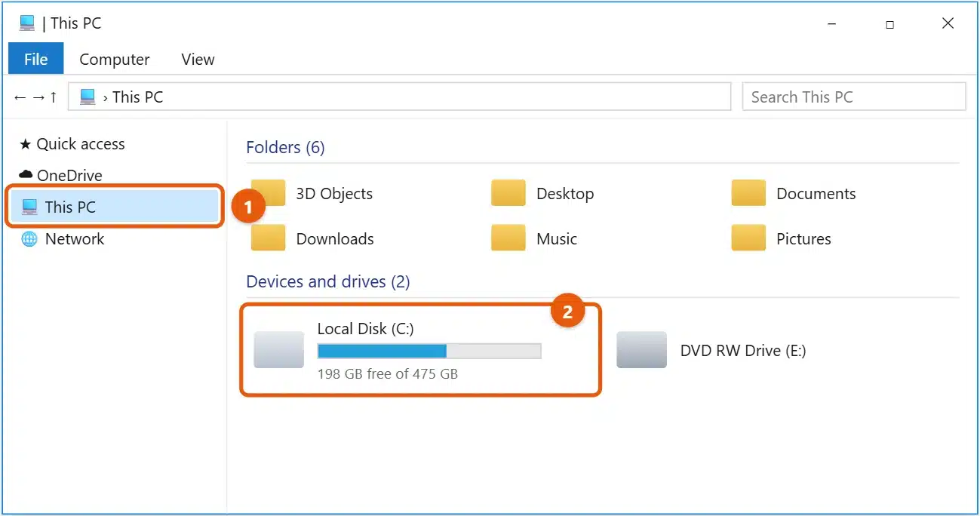Image resolution: width=980 pixels, height=516 pixels.
Task: Go back with the left arrow
Action: point(20,97)
